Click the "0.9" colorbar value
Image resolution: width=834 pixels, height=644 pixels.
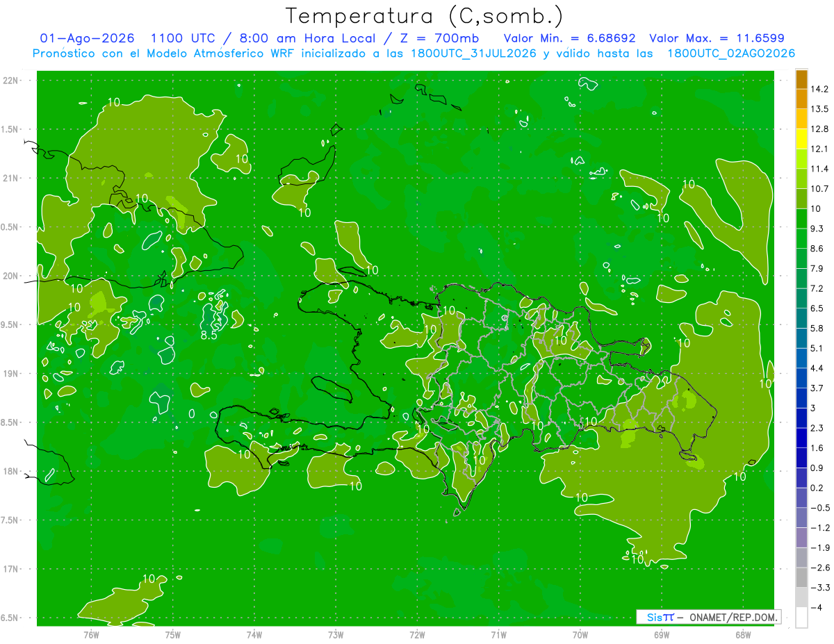tap(817, 468)
